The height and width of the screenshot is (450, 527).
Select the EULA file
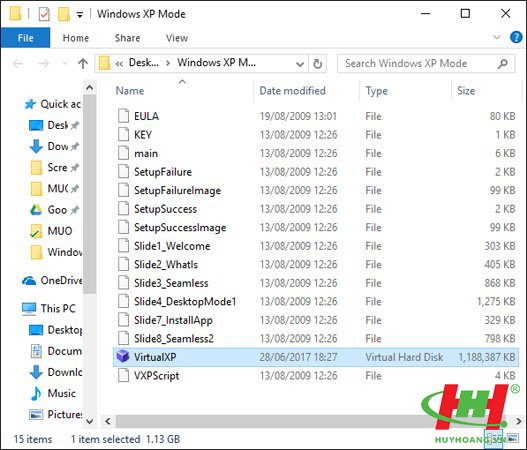pos(316,116)
